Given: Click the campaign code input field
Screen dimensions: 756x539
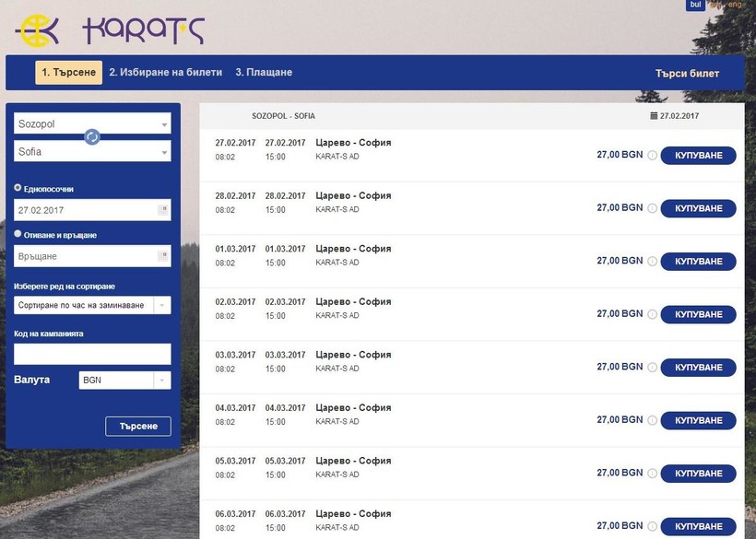Looking at the screenshot, I should tap(92, 354).
